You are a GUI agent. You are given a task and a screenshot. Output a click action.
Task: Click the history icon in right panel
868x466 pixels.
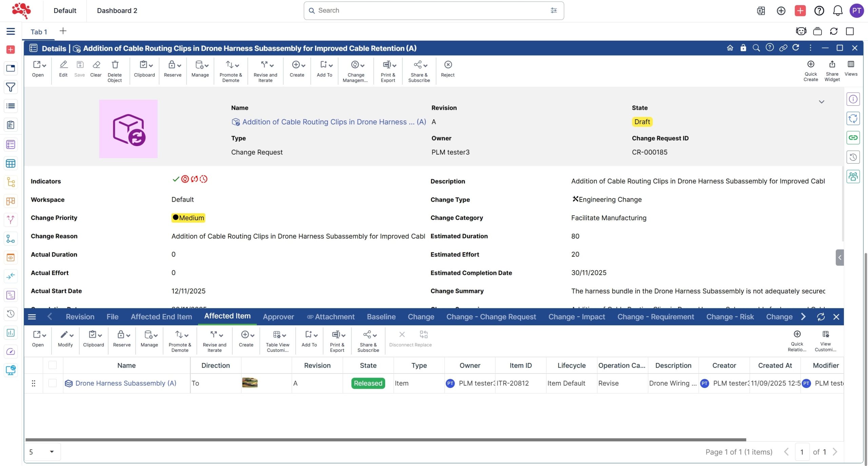(x=853, y=157)
